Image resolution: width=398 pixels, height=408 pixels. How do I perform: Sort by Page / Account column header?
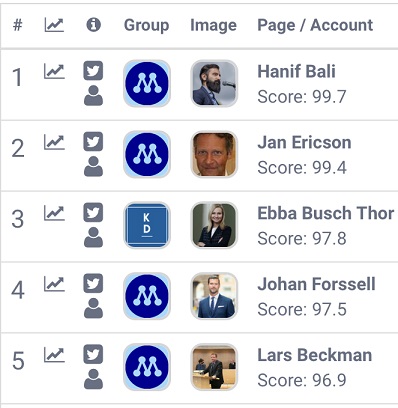[315, 25]
